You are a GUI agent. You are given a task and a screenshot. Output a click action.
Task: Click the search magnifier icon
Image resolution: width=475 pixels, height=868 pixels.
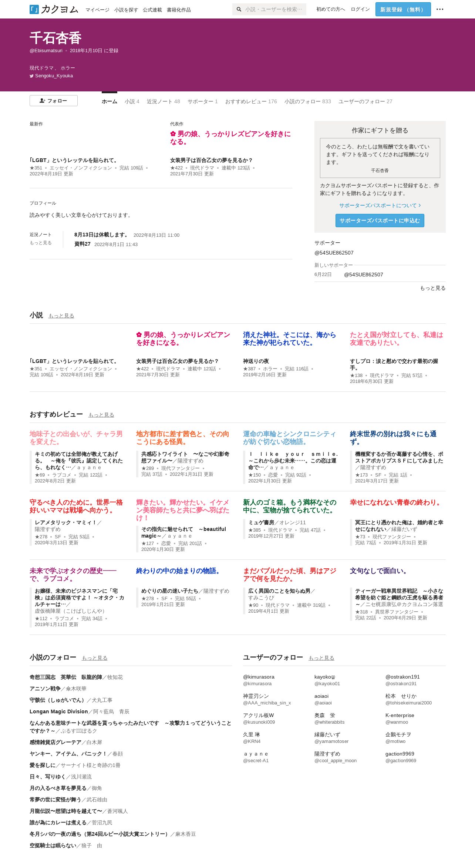[x=239, y=9]
